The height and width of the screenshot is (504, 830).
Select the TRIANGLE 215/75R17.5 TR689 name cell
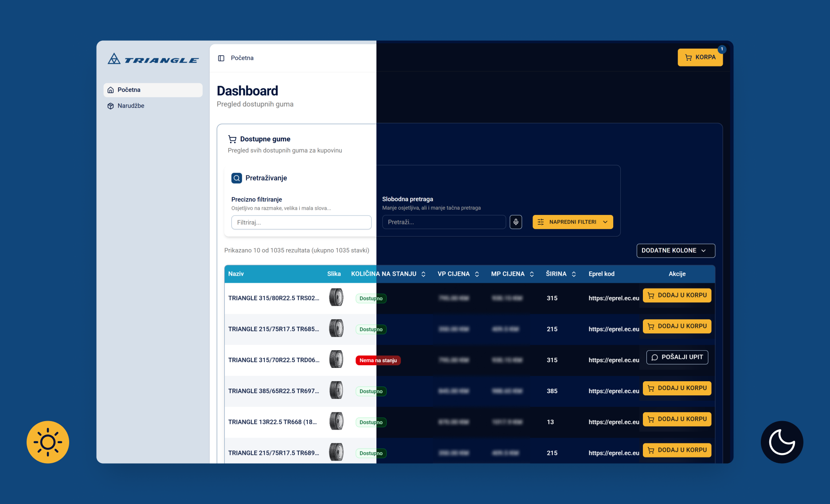point(274,453)
